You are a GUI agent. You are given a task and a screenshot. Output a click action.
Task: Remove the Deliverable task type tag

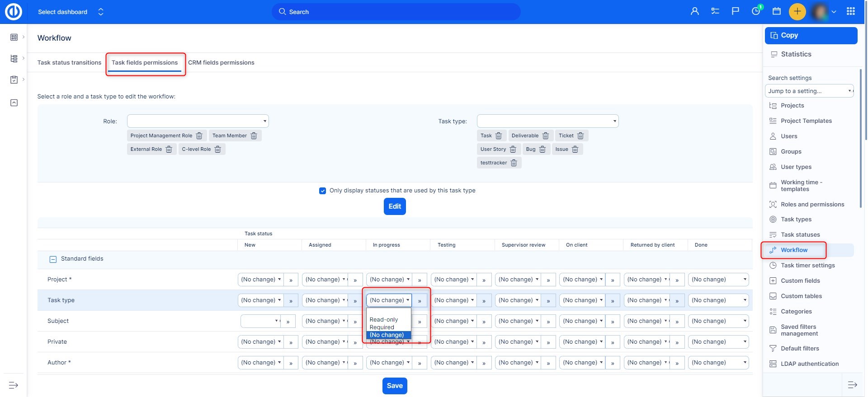pyautogui.click(x=546, y=136)
